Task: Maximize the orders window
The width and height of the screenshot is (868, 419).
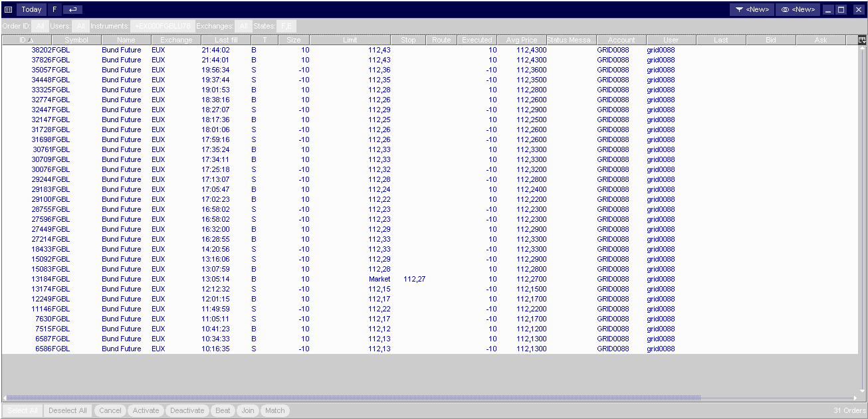Action: 841,9
